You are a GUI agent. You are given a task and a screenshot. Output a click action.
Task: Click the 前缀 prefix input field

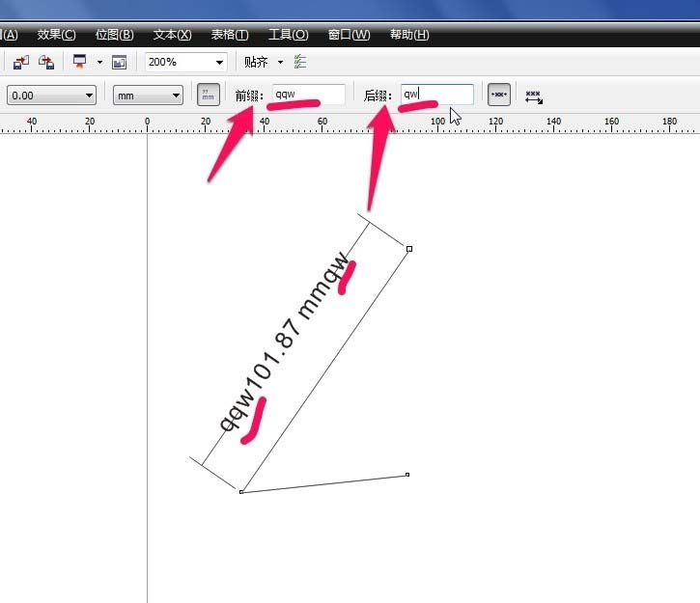tap(308, 95)
